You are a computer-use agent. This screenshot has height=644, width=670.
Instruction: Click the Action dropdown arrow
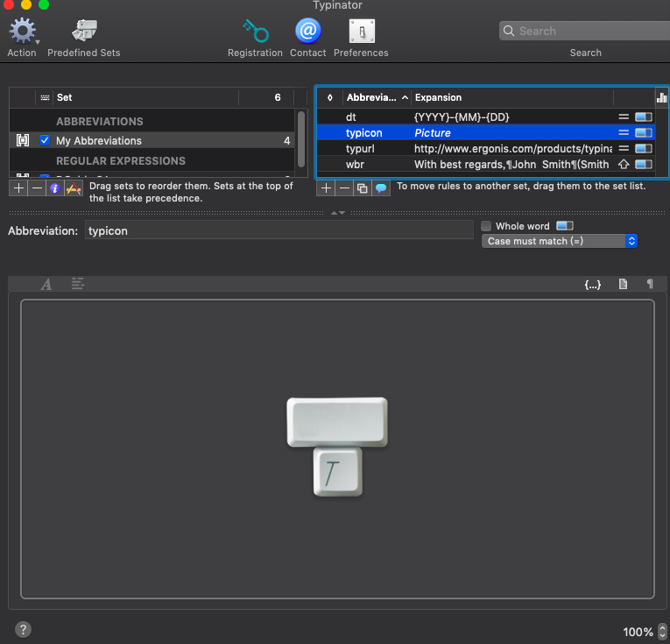pos(38,42)
